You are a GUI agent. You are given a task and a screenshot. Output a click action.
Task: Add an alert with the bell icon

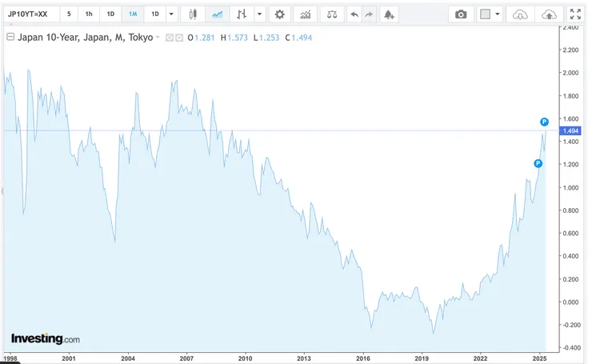click(389, 14)
